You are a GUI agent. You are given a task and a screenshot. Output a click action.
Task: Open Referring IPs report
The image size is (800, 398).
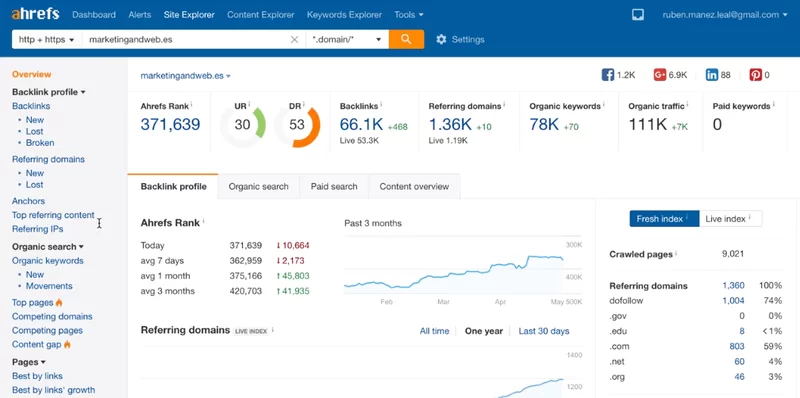click(x=38, y=229)
